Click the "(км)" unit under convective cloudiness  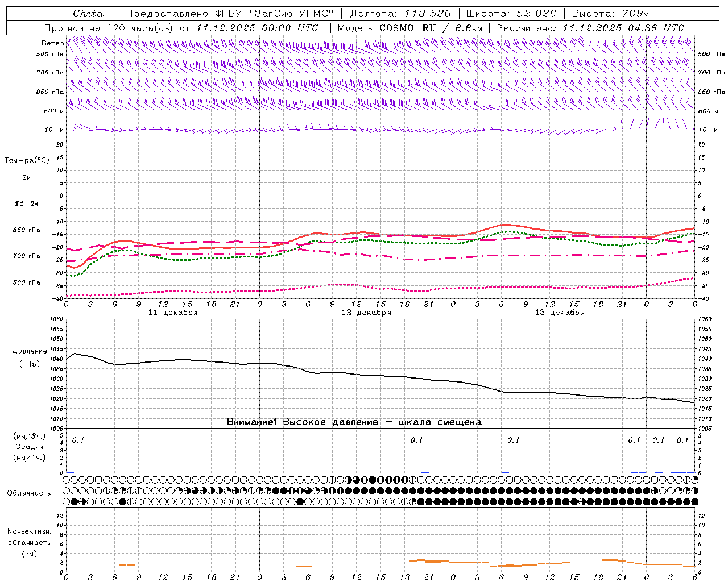pyautogui.click(x=29, y=554)
